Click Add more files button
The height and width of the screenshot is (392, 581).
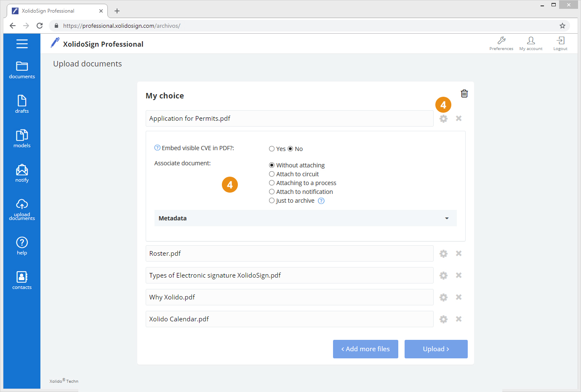pos(365,349)
